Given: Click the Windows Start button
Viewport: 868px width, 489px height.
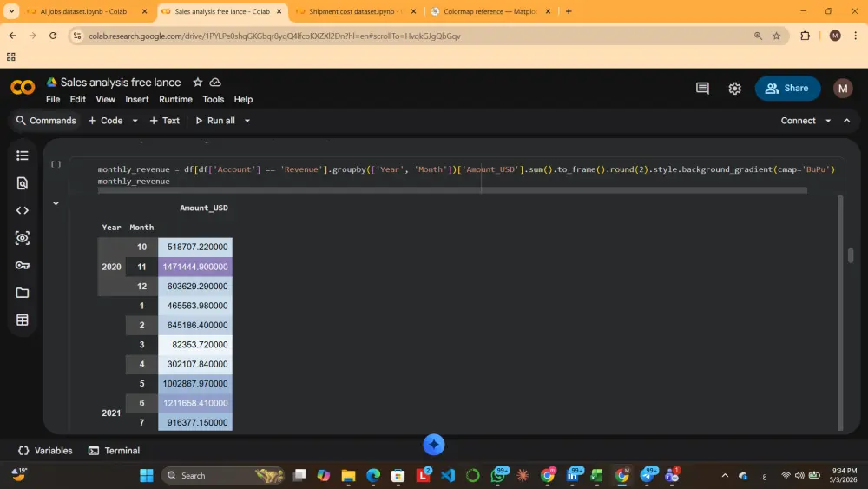Looking at the screenshot, I should [x=147, y=475].
